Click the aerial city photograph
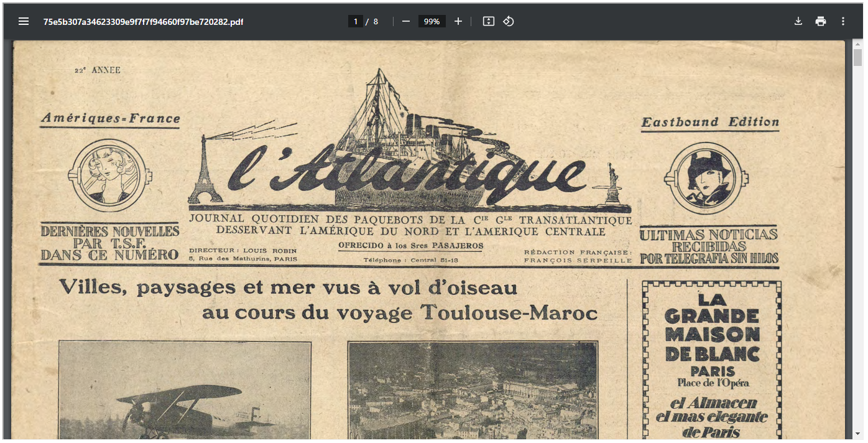 pyautogui.click(x=473, y=390)
